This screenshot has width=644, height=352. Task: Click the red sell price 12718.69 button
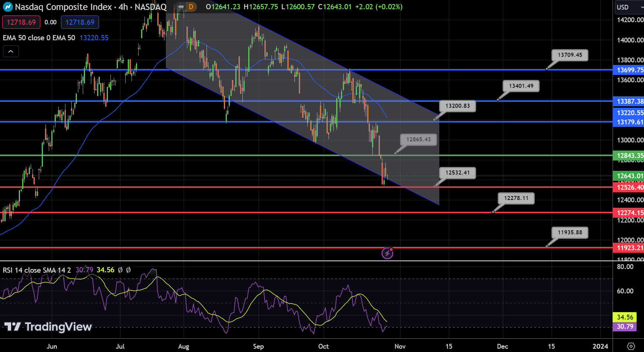coord(21,22)
